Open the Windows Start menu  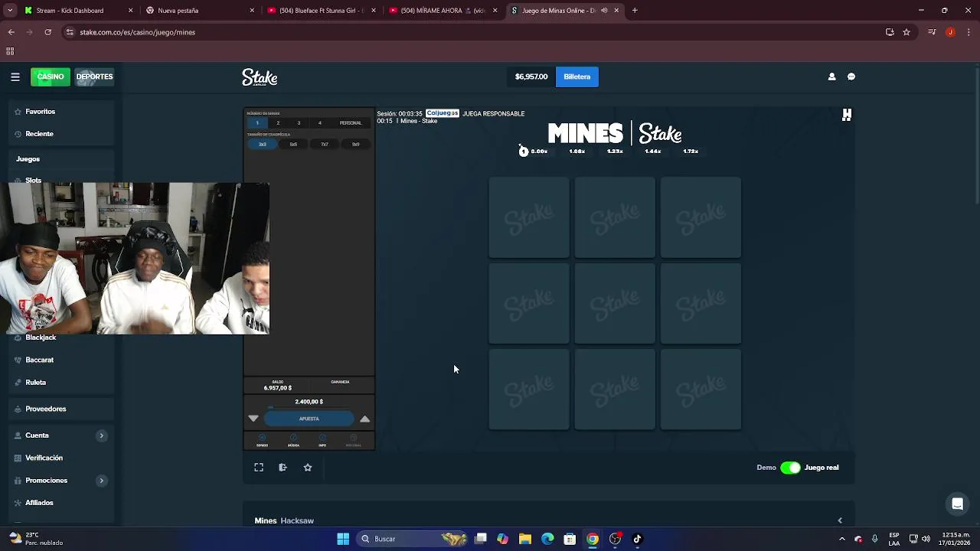click(x=343, y=539)
